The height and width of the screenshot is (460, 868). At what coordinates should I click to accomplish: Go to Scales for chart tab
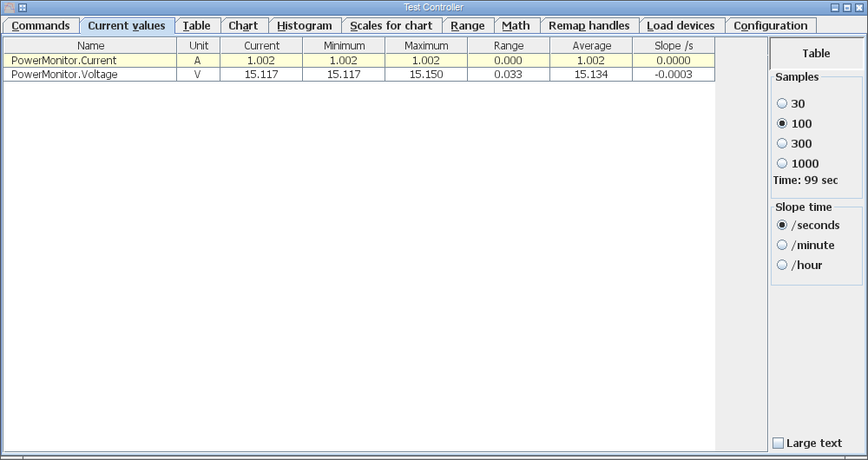point(391,26)
